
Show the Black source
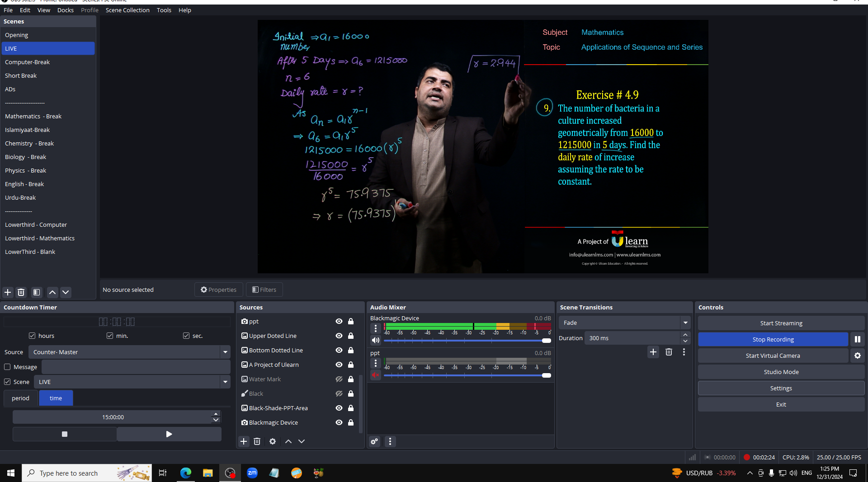(x=339, y=393)
